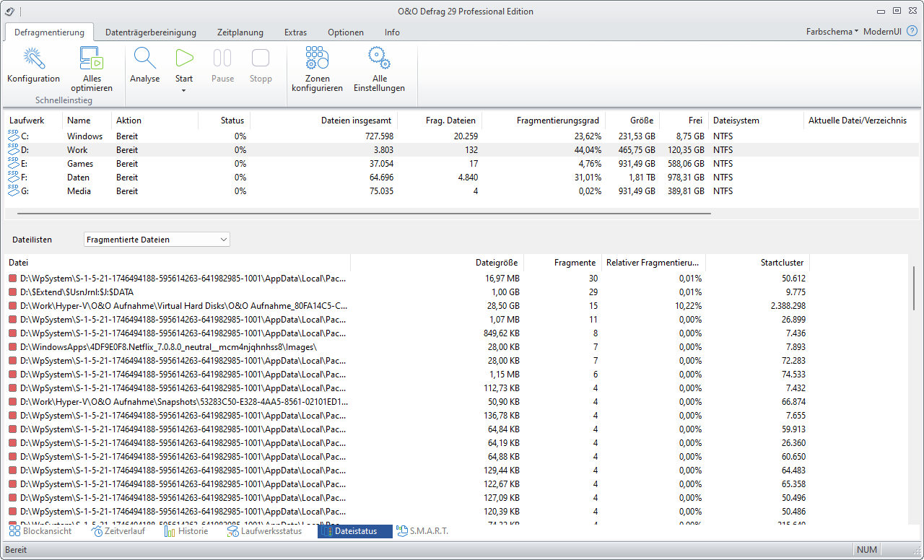Select SSD drive C: icon
This screenshot has height=560, width=924.
click(x=14, y=136)
